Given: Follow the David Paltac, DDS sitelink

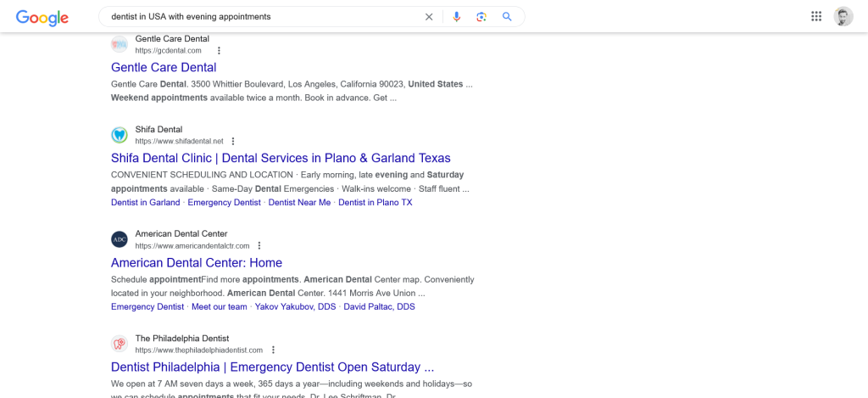Looking at the screenshot, I should pos(379,306).
